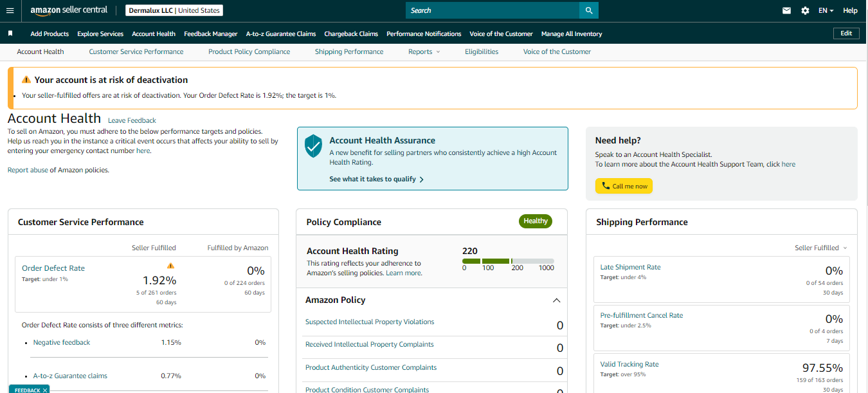This screenshot has width=868, height=393.
Task: Click the Report abuse link
Action: point(28,170)
